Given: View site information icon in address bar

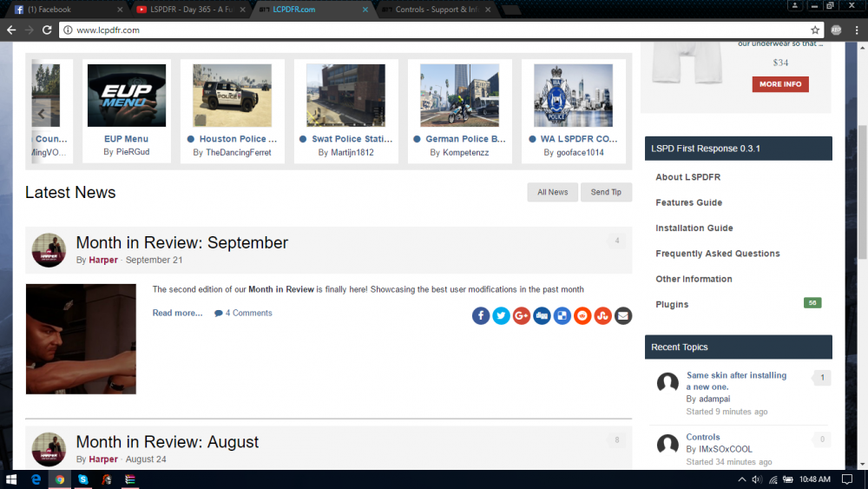Looking at the screenshot, I should [x=68, y=30].
